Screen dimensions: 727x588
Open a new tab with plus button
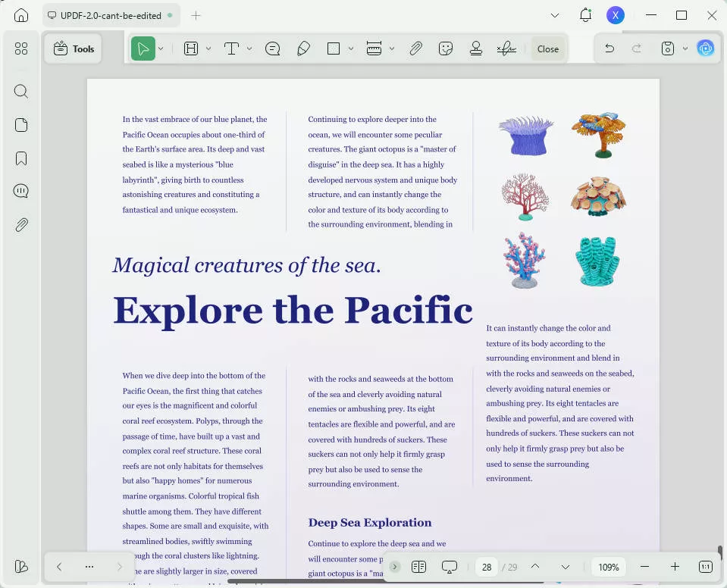point(196,15)
